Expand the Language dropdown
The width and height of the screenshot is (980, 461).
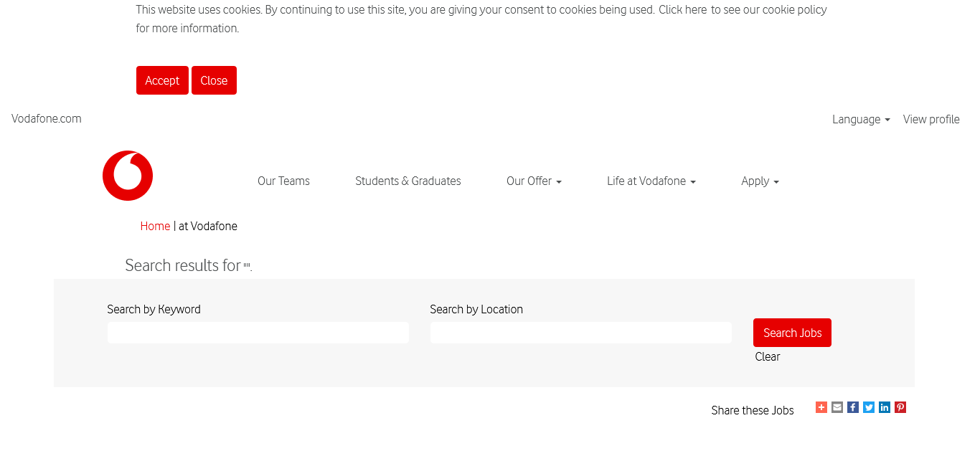[x=860, y=120]
